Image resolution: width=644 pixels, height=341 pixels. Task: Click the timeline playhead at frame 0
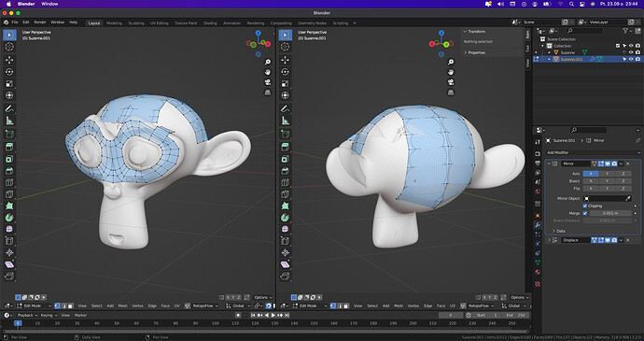(x=18, y=323)
